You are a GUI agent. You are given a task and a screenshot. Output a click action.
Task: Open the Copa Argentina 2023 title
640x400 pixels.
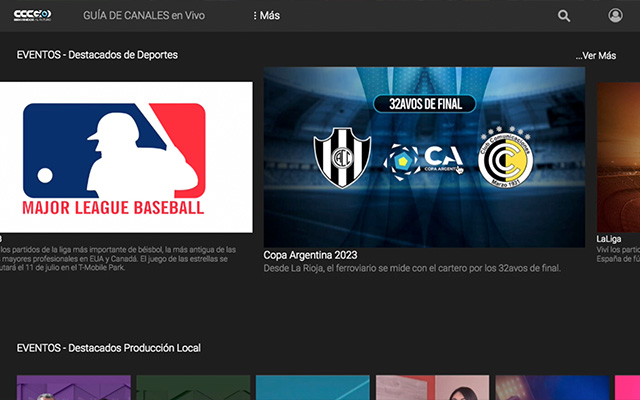pyautogui.click(x=310, y=255)
